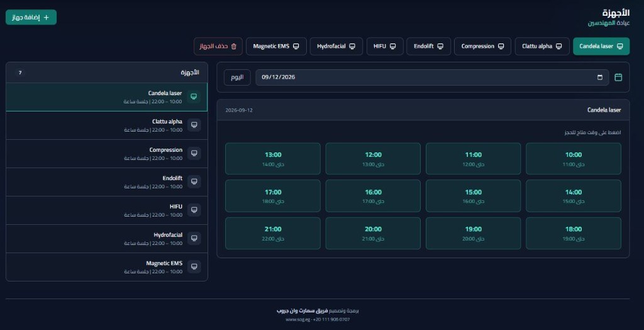Click the green calendar icon beside date field
Screen dimensions: 644x330
pyautogui.click(x=618, y=77)
